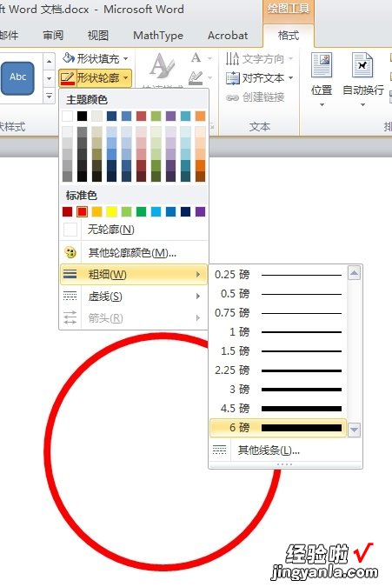Switch to the MathType ribbon tab

coord(158,35)
